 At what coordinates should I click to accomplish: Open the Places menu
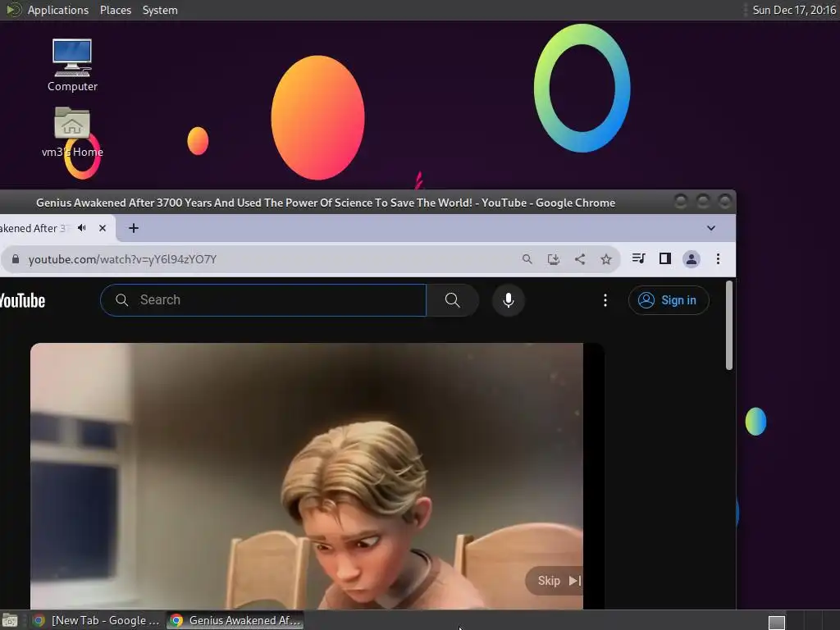115,10
